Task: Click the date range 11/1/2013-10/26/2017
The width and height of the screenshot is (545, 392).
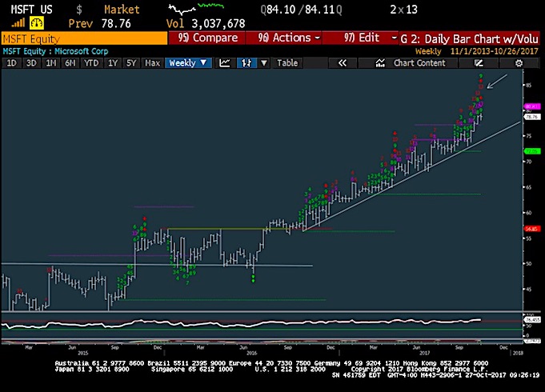Action: pyautogui.click(x=494, y=51)
